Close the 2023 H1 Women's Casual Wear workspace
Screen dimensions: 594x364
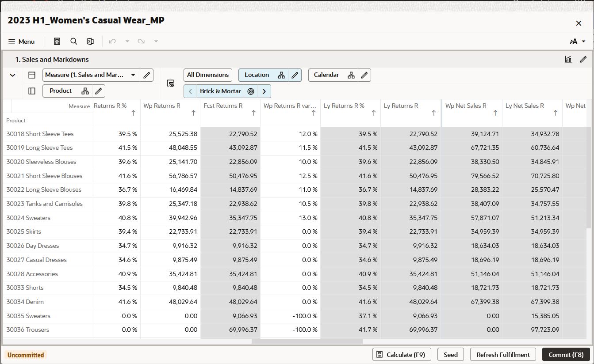579,23
